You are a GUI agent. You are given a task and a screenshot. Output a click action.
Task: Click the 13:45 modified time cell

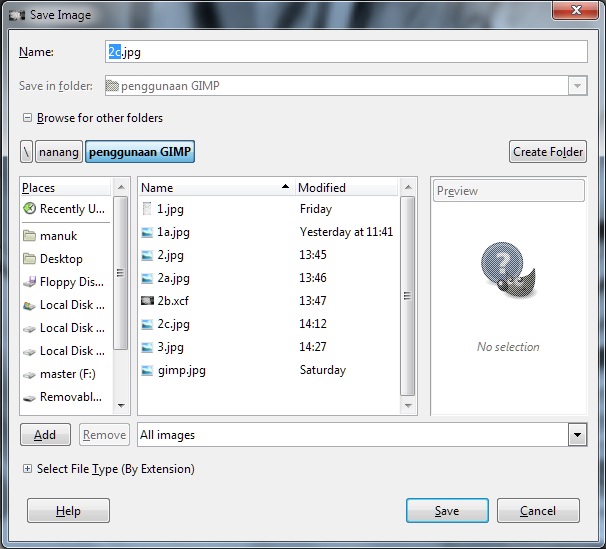click(x=313, y=255)
